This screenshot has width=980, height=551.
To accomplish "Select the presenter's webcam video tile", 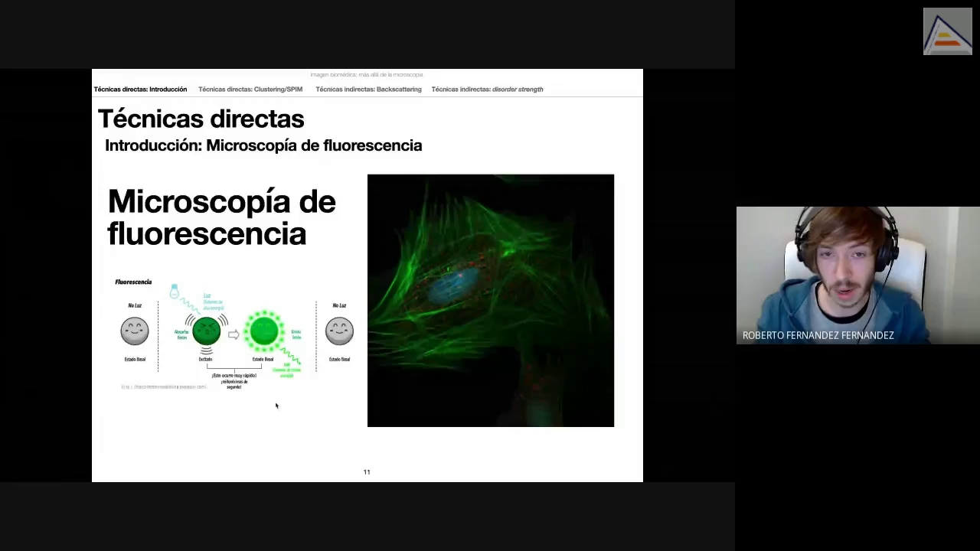I will point(857,268).
